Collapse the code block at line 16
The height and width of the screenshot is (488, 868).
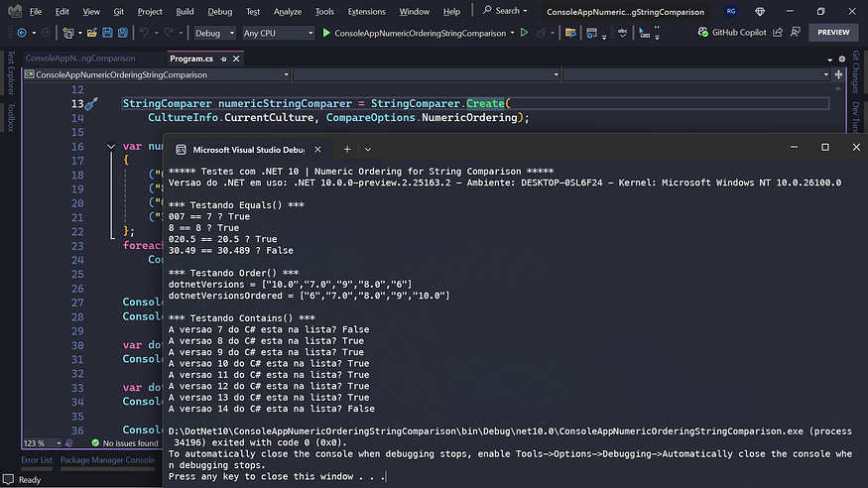point(111,147)
